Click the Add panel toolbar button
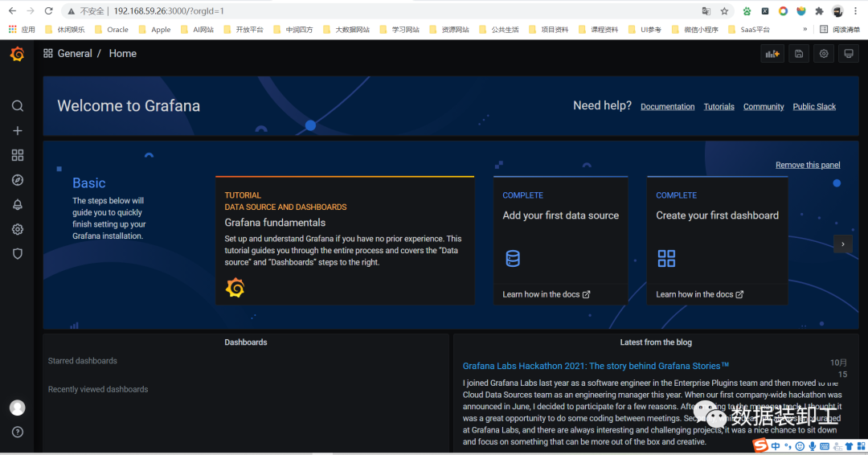 pyautogui.click(x=772, y=54)
